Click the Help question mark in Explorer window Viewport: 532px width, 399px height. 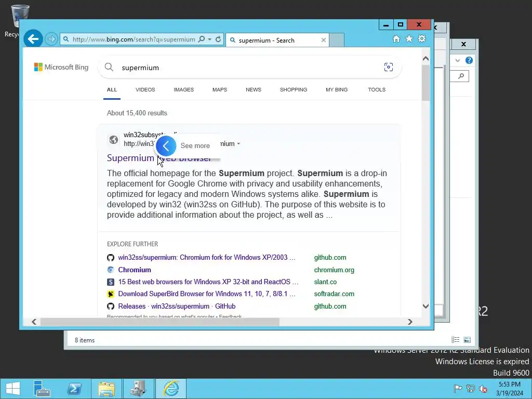click(469, 60)
